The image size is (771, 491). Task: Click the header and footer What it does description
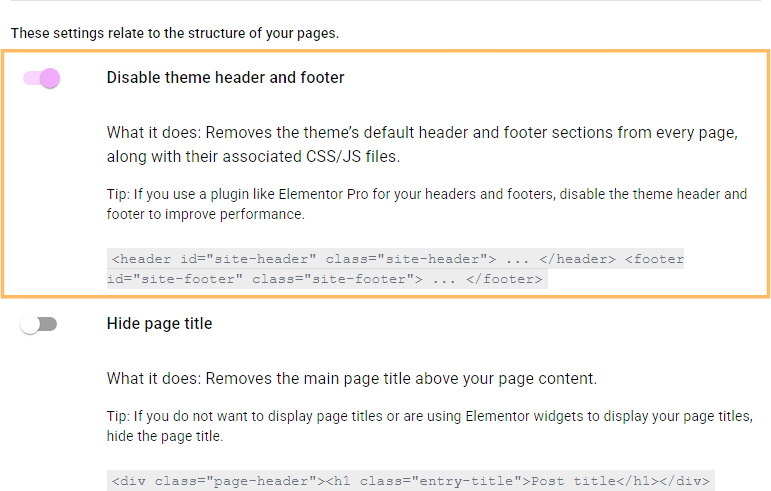coord(422,144)
